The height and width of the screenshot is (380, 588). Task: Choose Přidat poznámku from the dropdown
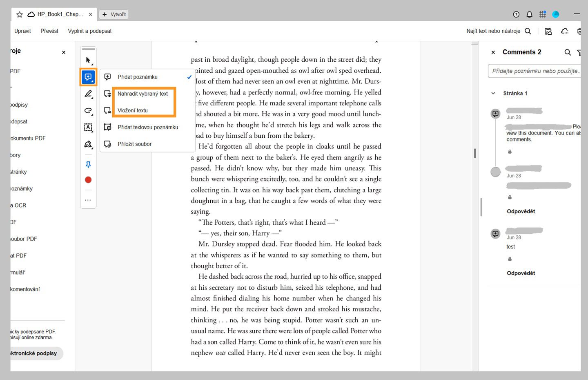click(x=148, y=77)
